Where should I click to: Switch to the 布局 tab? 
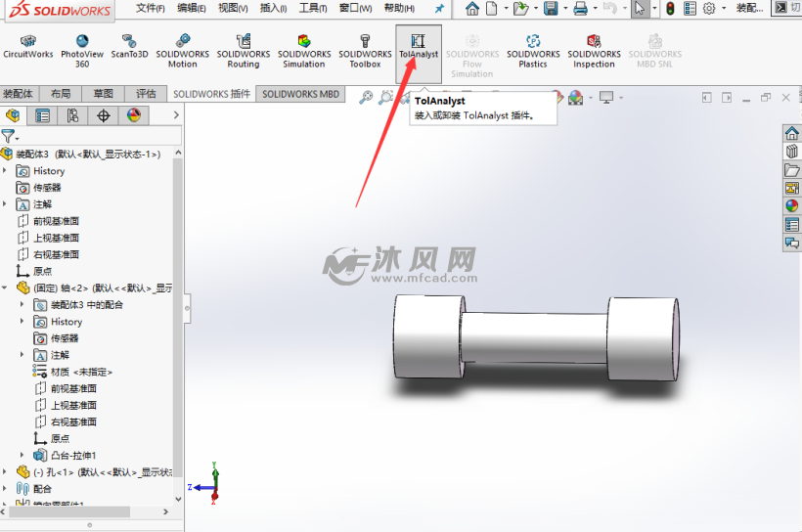click(x=61, y=94)
